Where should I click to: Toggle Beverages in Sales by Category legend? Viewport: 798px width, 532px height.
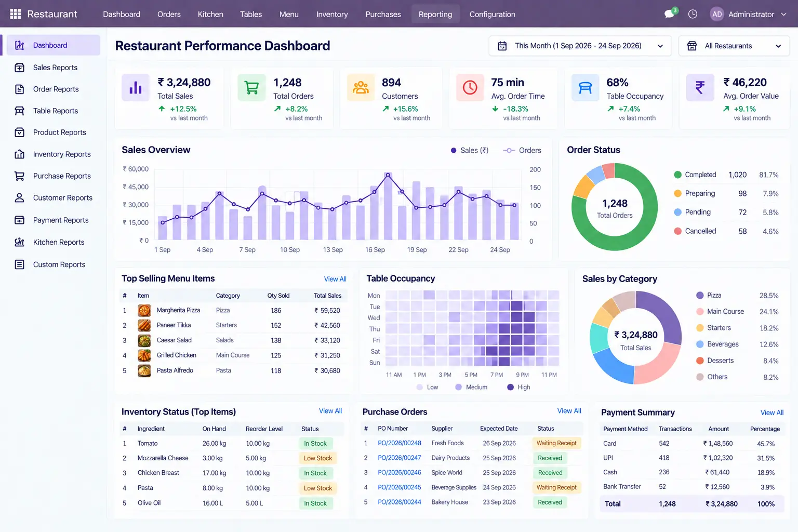click(717, 344)
